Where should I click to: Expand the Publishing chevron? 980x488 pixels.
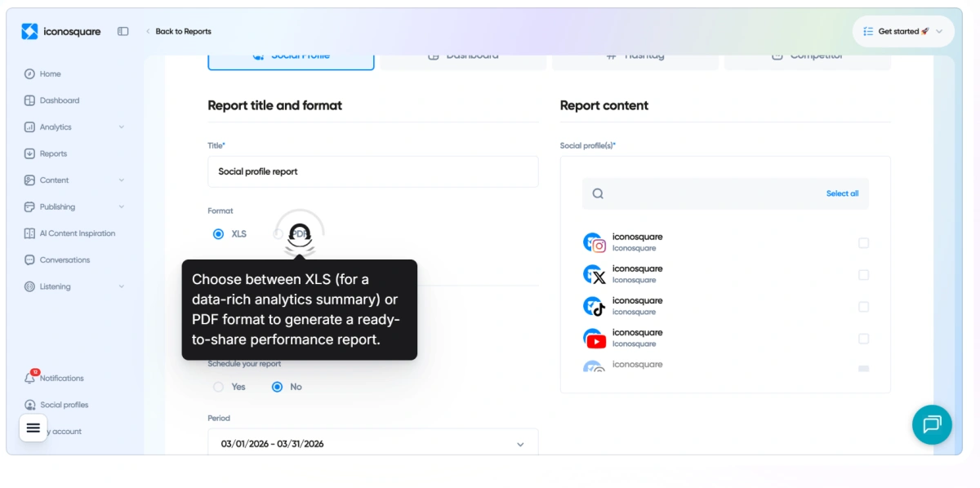[122, 206]
